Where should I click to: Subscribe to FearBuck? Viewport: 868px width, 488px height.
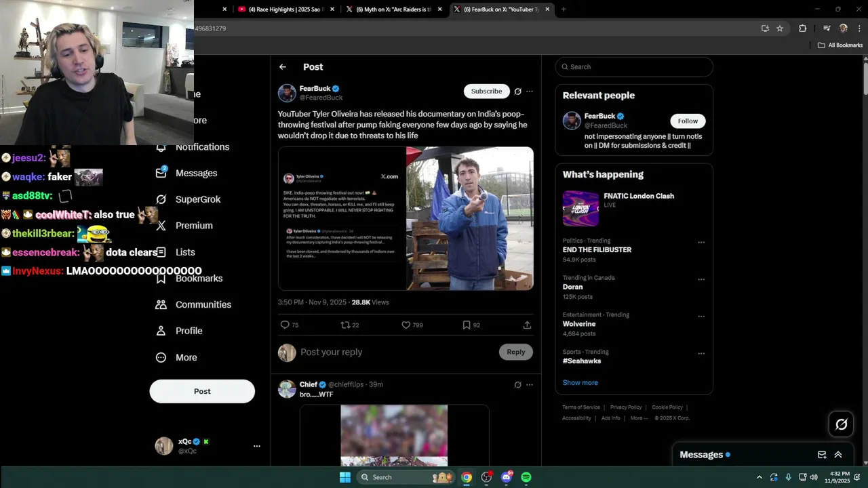pos(486,91)
